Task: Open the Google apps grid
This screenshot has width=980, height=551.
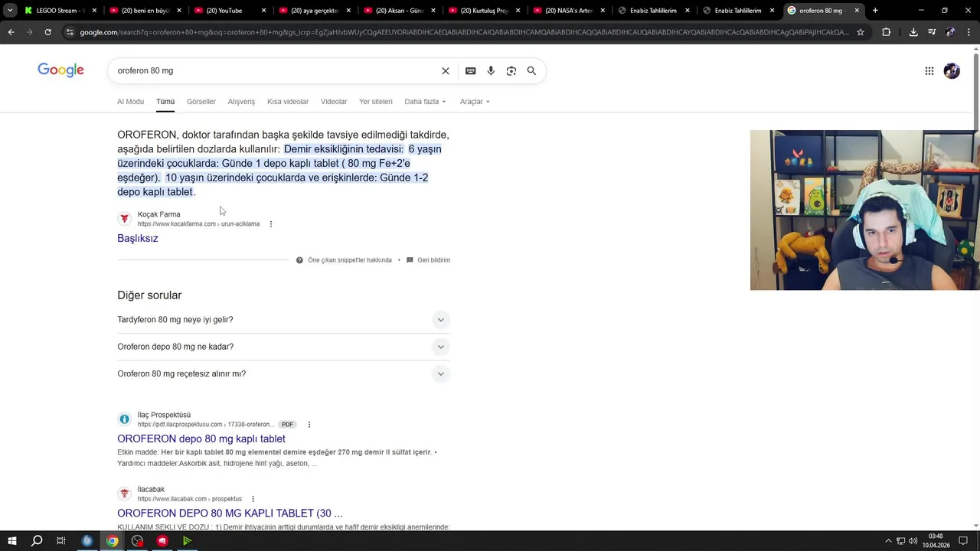Action: [929, 70]
